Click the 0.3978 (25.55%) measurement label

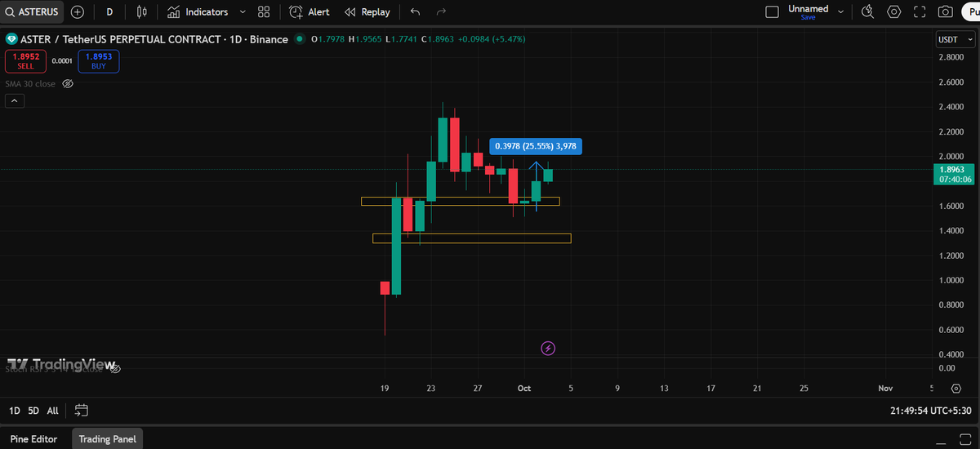(x=536, y=146)
